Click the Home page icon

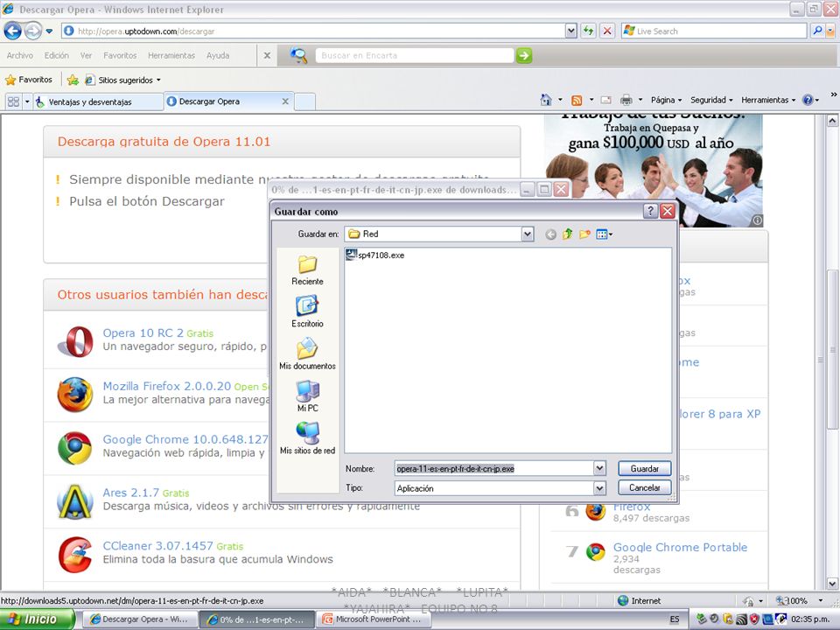(x=546, y=100)
